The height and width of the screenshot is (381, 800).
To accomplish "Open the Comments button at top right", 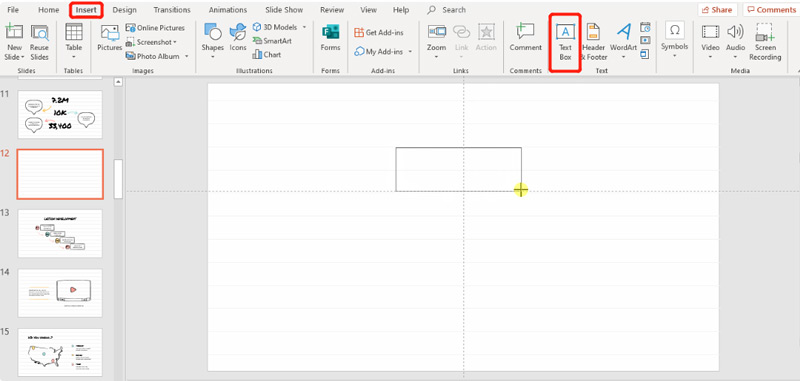I will tap(771, 10).
